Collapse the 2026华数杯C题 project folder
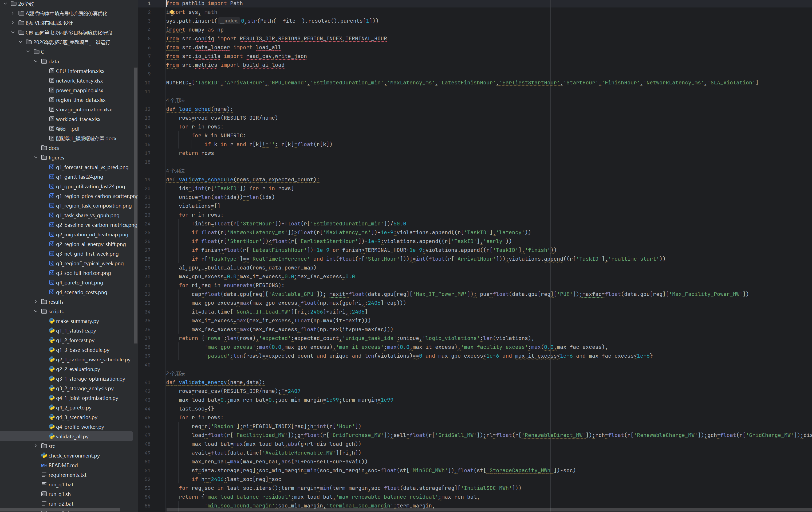The width and height of the screenshot is (812, 512). click(21, 42)
